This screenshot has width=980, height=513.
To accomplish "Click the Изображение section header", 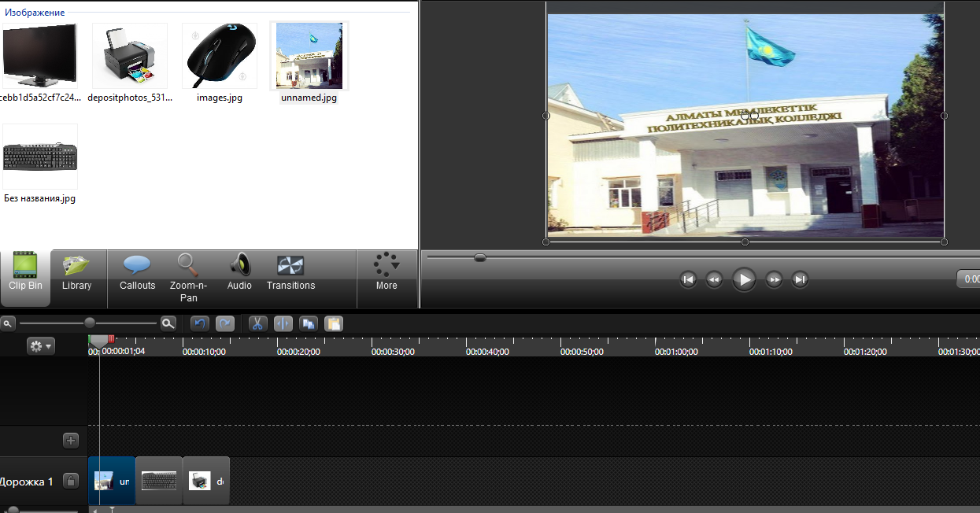I will 35,13.
